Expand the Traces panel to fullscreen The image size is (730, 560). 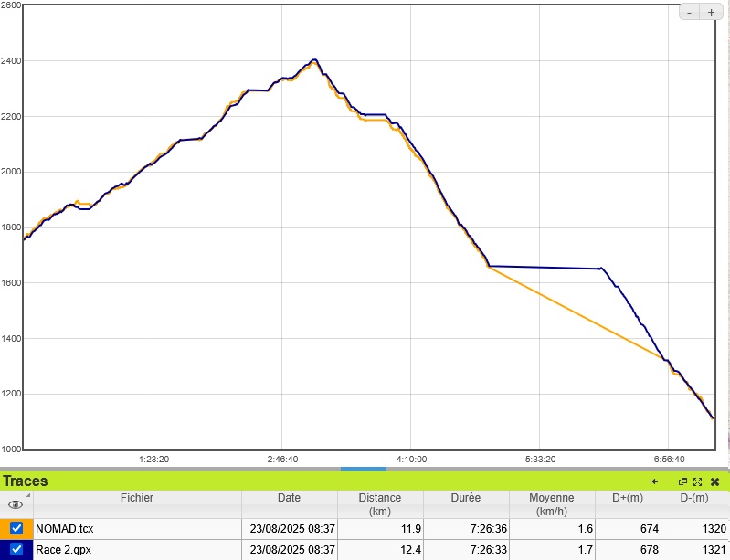point(697,481)
